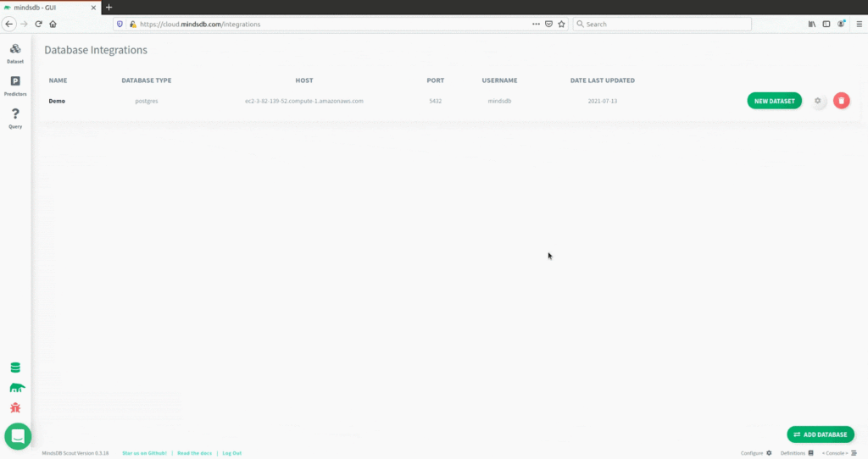The image size is (868, 459).
Task: Toggle the browser sidebar view icon
Action: [826, 24]
